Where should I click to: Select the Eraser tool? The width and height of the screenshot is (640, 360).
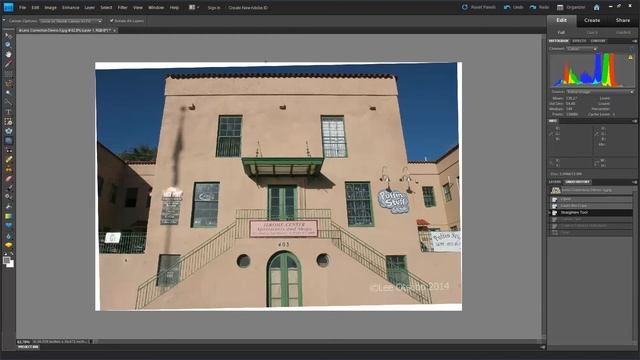point(8,178)
